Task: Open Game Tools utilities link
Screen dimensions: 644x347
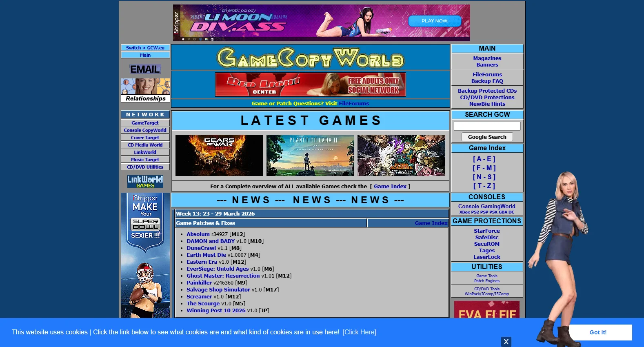Action: (x=487, y=276)
